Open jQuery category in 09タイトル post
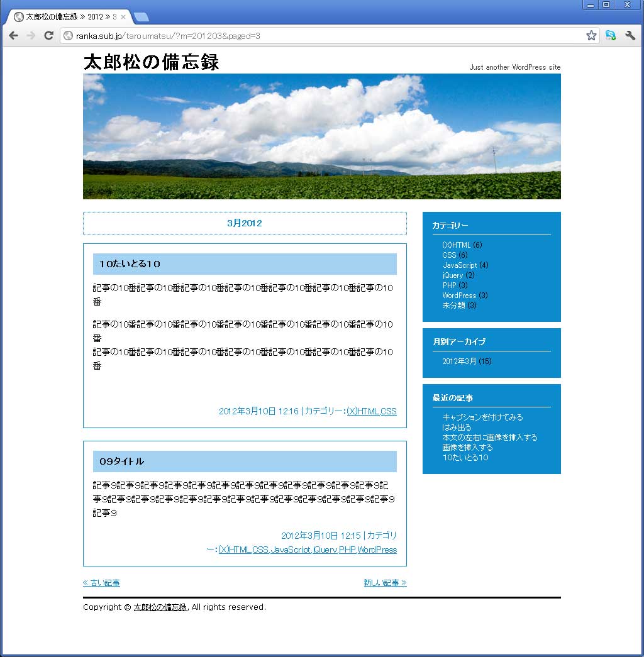 325,549
